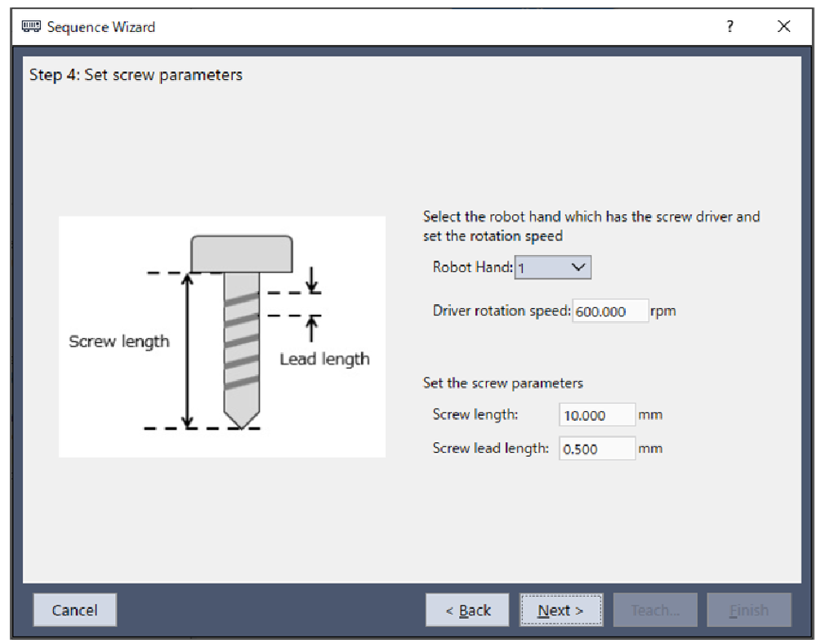Click the greyed-out Teach button

coord(655,610)
